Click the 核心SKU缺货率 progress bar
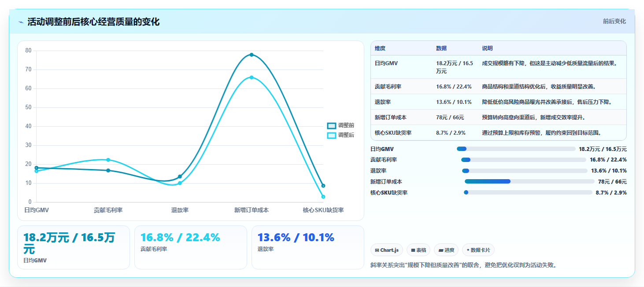 pyautogui.click(x=528, y=192)
